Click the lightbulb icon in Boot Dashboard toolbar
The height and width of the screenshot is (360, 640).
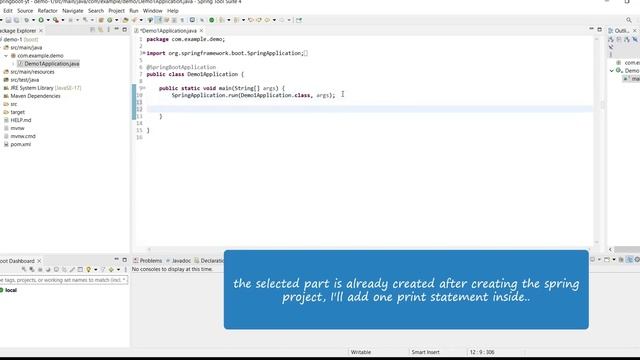pos(88,269)
